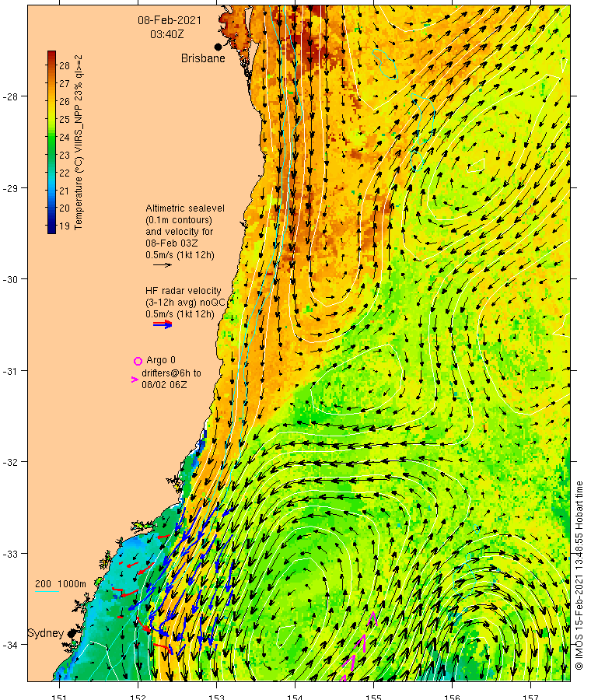Viewport: 591px width, 700px height.
Task: Click the Temperature VIIRS_NPP vertical legend label
Action: pyautogui.click(x=79, y=142)
